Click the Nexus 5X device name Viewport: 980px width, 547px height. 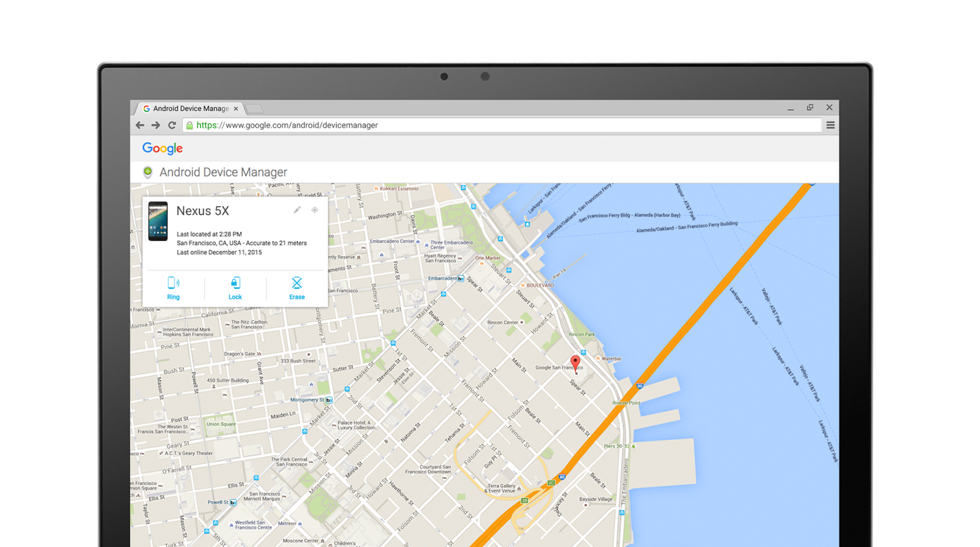click(x=203, y=211)
